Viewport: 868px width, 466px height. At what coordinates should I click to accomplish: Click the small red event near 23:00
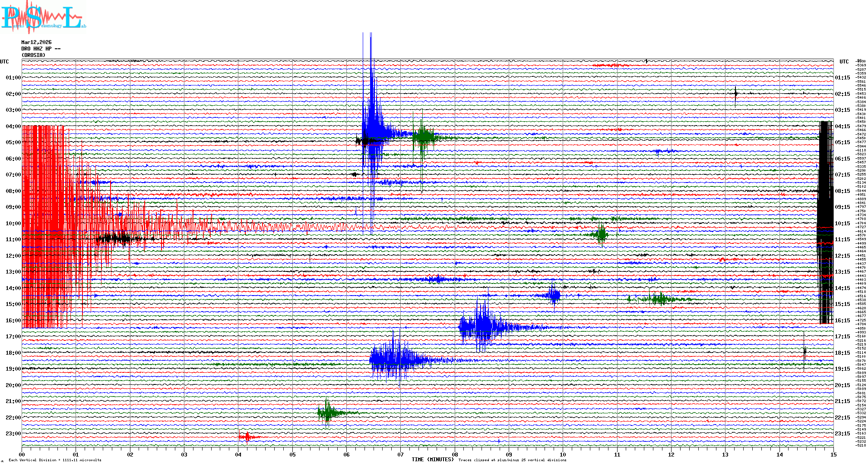[247, 438]
